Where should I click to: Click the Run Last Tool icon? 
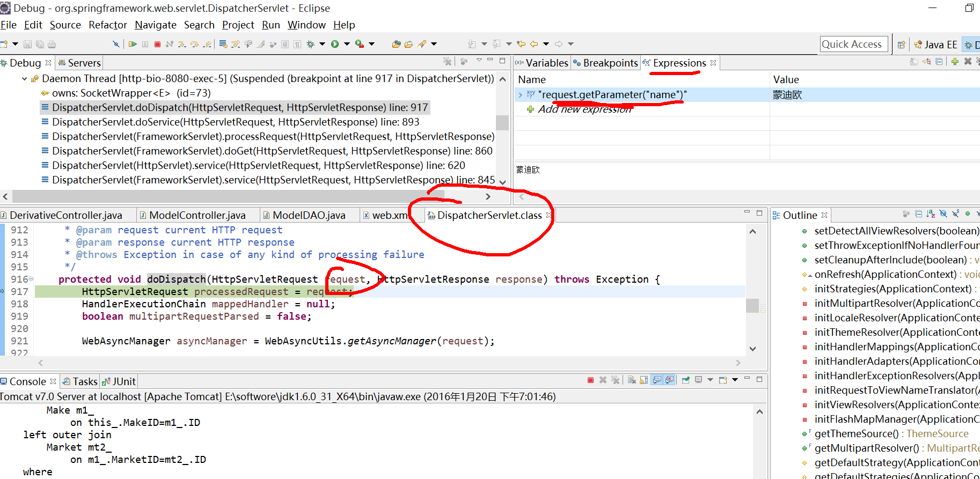tap(360, 44)
